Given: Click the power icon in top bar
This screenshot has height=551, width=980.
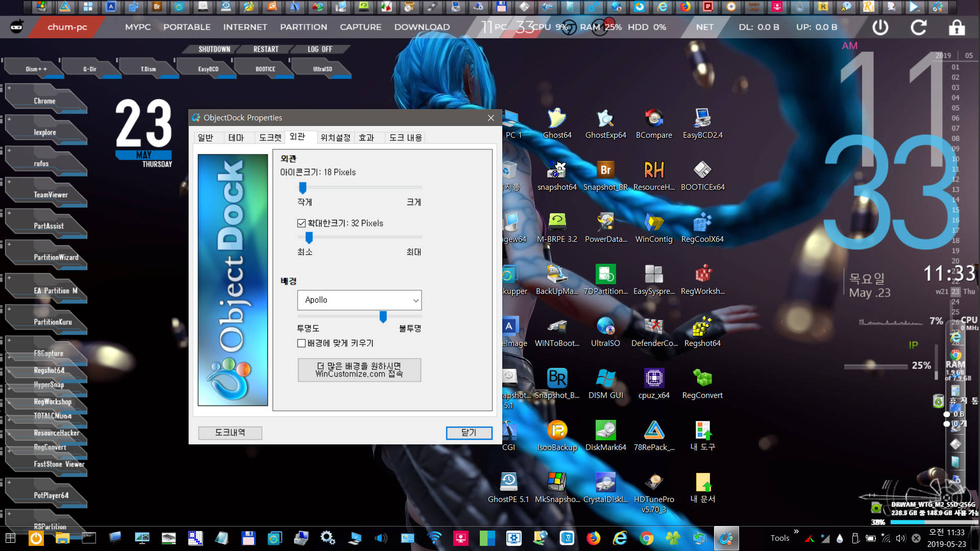Looking at the screenshot, I should click(880, 28).
